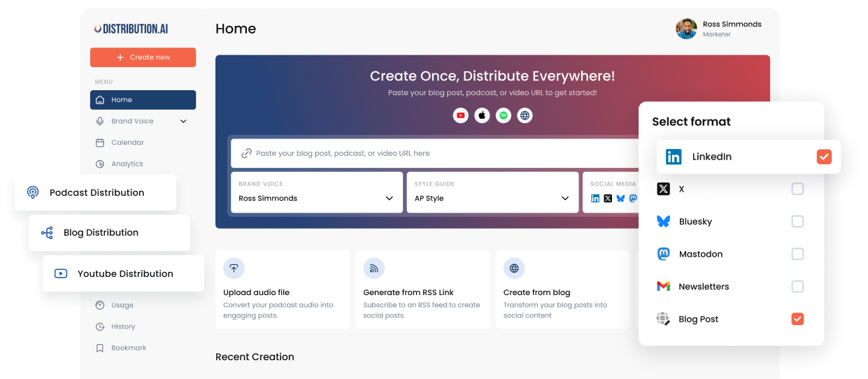
Task: Open Ross Simmonds profile avatar
Action: (x=686, y=29)
